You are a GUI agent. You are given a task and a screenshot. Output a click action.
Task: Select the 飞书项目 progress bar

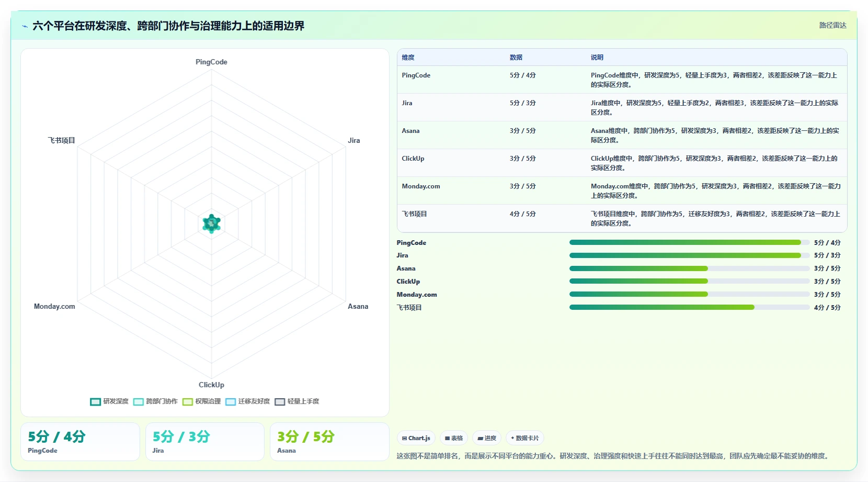click(x=689, y=307)
